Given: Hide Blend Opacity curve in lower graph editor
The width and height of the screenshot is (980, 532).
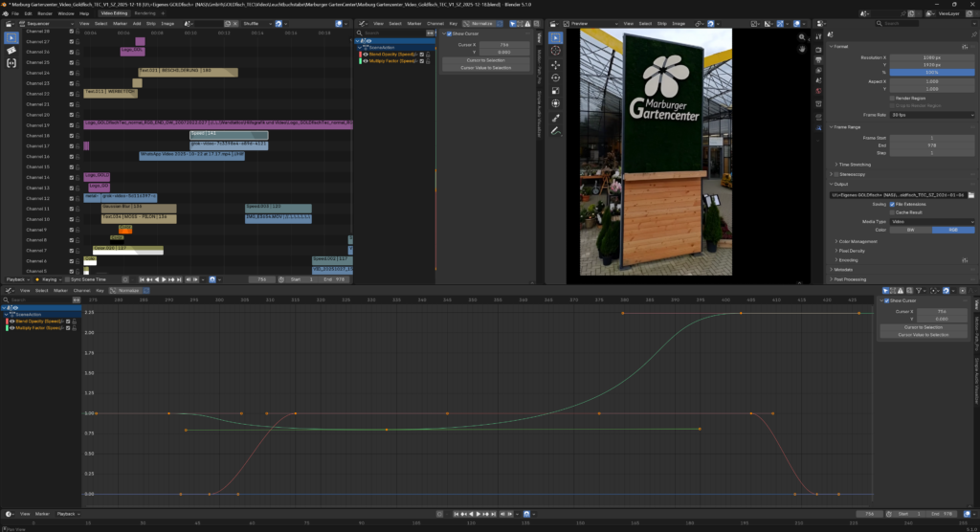Looking at the screenshot, I should (x=11, y=321).
